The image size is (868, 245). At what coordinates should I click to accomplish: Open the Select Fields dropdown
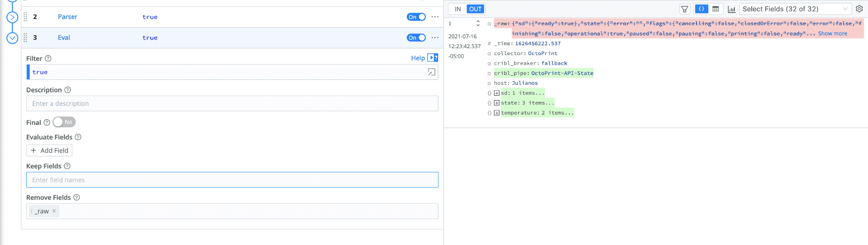794,9
